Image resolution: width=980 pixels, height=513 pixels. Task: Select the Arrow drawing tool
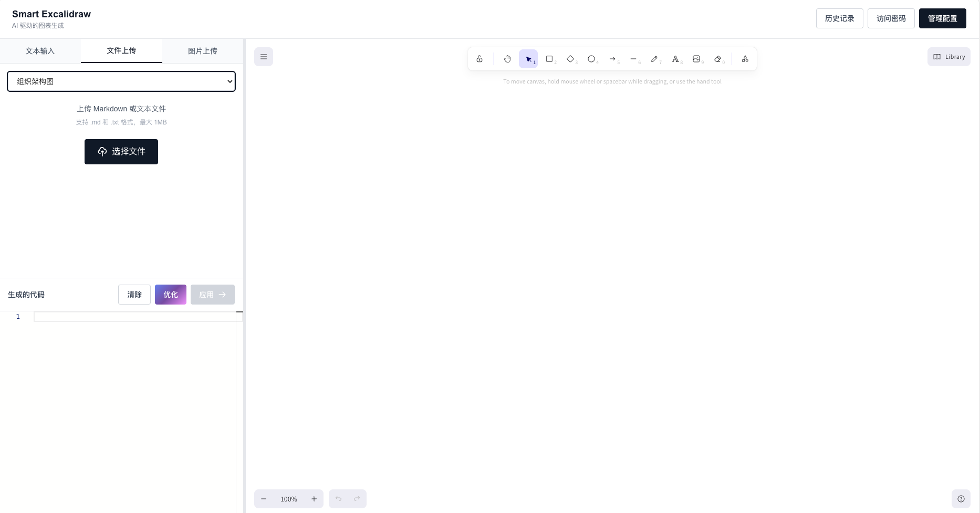(612, 59)
